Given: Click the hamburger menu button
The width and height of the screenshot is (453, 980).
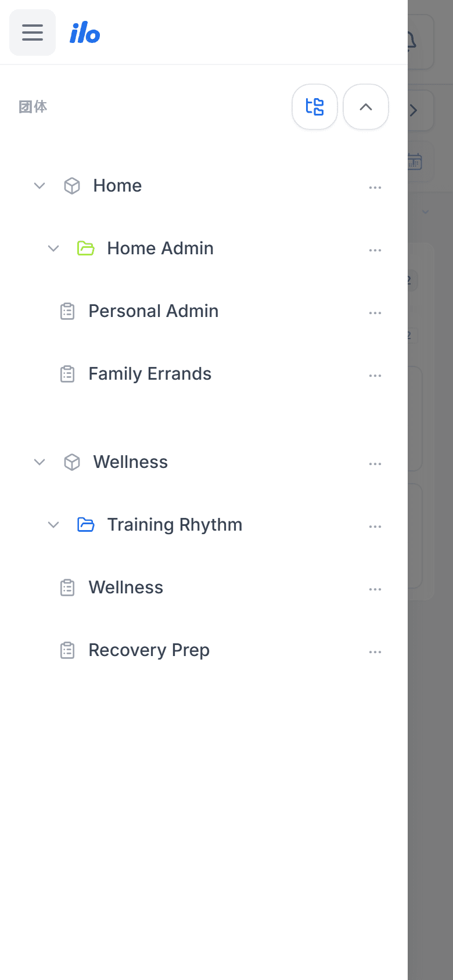Looking at the screenshot, I should [33, 33].
